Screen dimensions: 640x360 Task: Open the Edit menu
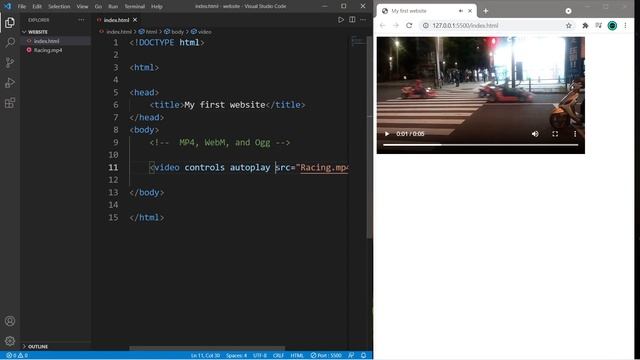tap(37, 6)
